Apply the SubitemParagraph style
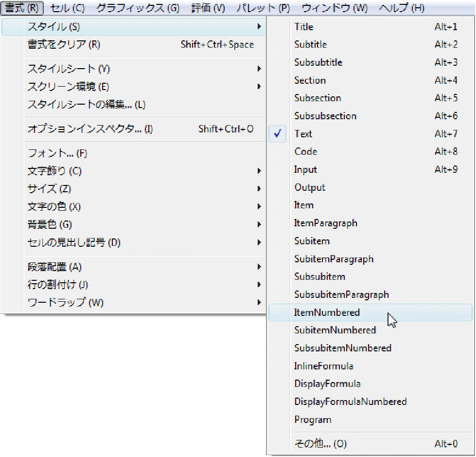476x457 pixels. 370,259
